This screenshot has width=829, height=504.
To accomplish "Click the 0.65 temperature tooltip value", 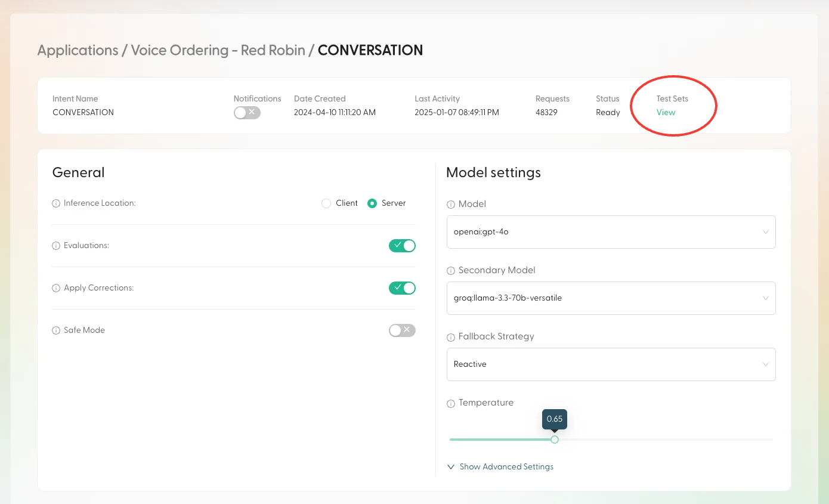I will click(555, 419).
